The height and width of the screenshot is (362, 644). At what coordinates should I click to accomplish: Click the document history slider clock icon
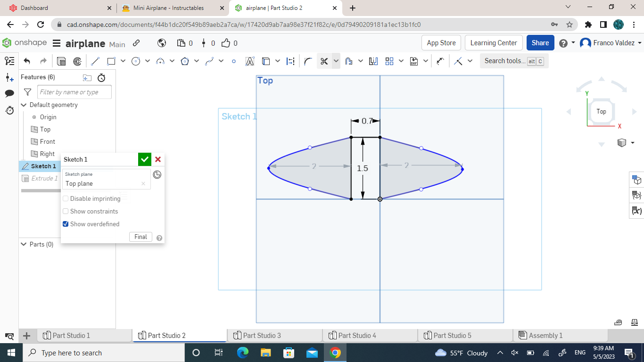(157, 174)
